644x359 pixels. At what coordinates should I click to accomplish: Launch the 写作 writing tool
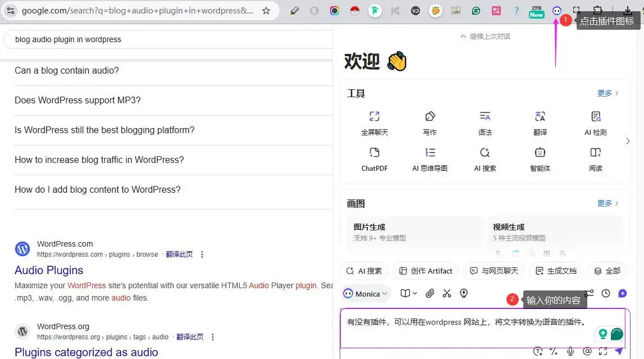[430, 123]
